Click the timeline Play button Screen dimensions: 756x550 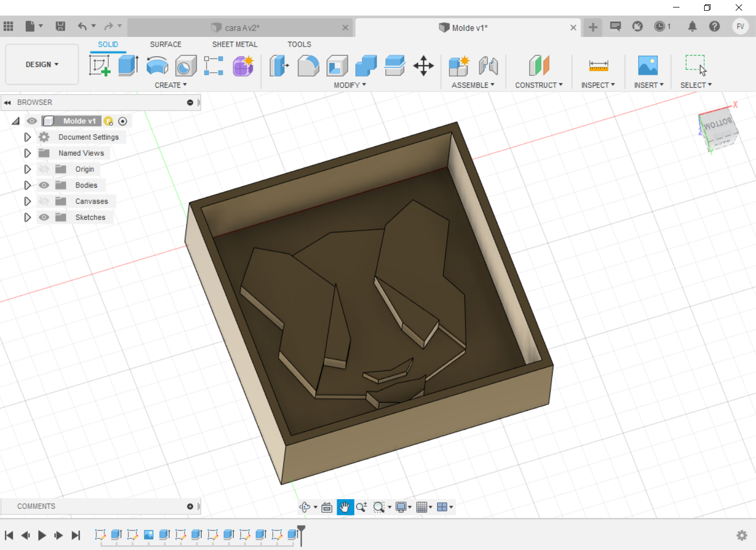pos(42,535)
